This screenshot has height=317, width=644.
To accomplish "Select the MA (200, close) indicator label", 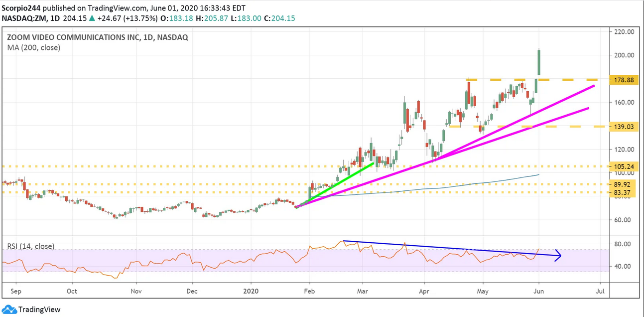I will click(x=34, y=47).
